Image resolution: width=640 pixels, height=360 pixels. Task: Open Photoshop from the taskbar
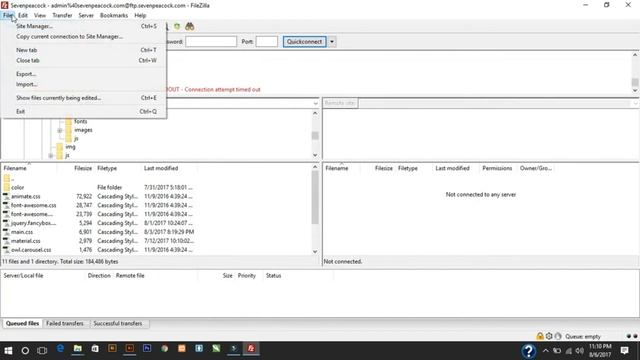(147, 348)
